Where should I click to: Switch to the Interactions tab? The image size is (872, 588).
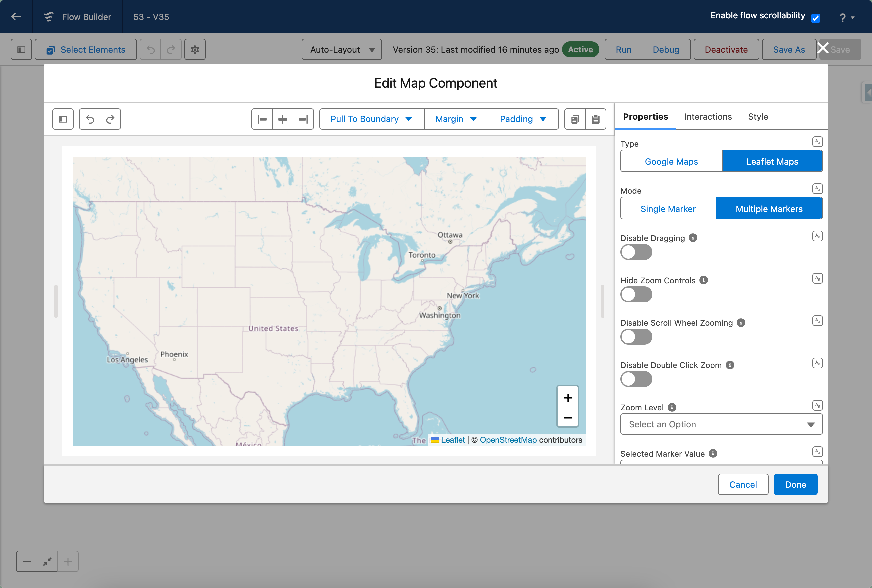pyautogui.click(x=708, y=117)
